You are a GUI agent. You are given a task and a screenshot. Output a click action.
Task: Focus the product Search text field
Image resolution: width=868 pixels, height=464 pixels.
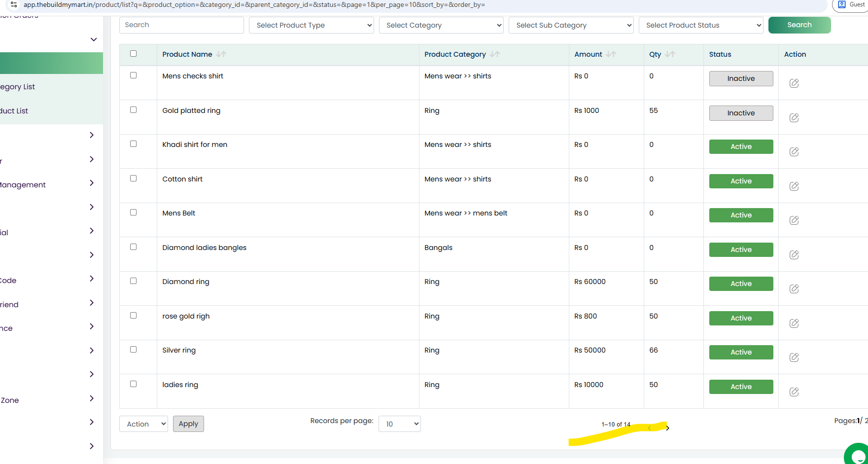click(181, 25)
